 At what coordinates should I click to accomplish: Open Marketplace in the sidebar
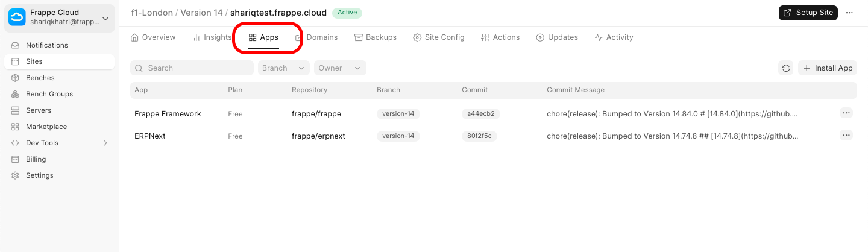(46, 127)
